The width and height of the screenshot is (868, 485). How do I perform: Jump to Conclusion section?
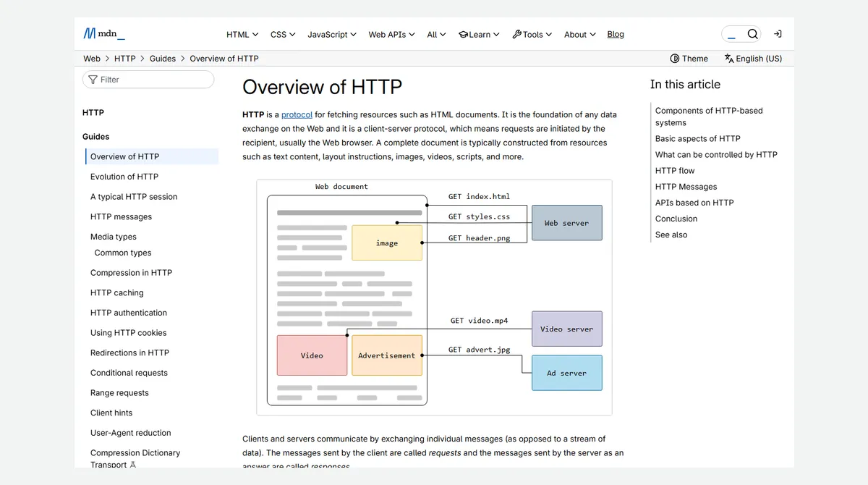(676, 219)
